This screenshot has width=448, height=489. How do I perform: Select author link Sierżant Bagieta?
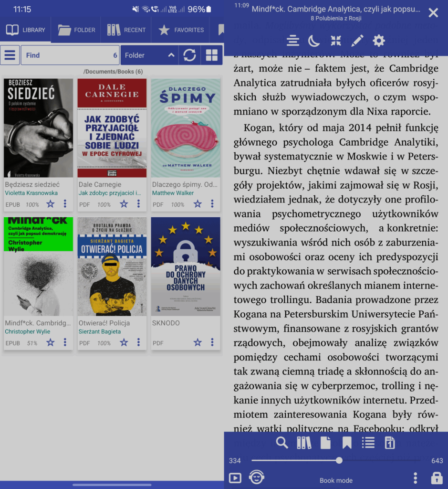(99, 331)
